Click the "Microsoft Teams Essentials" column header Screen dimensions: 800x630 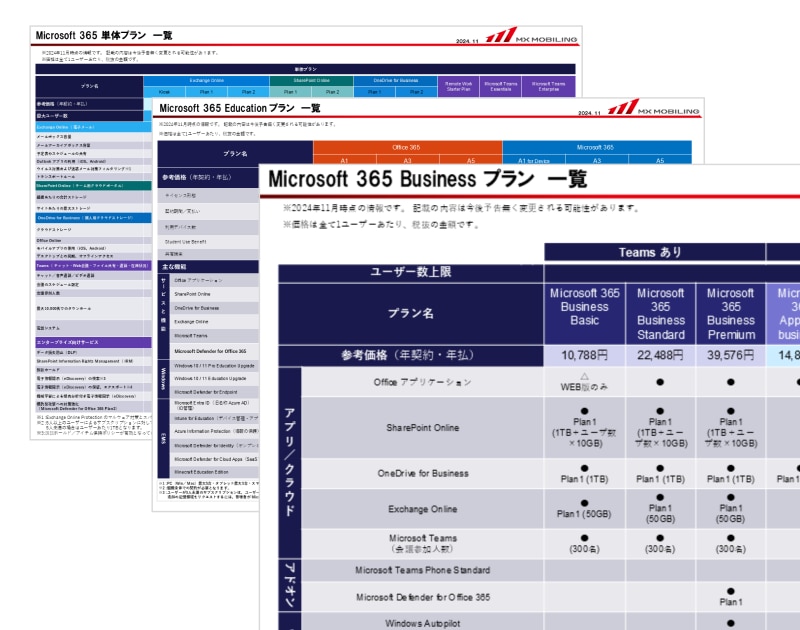pyautogui.click(x=501, y=86)
